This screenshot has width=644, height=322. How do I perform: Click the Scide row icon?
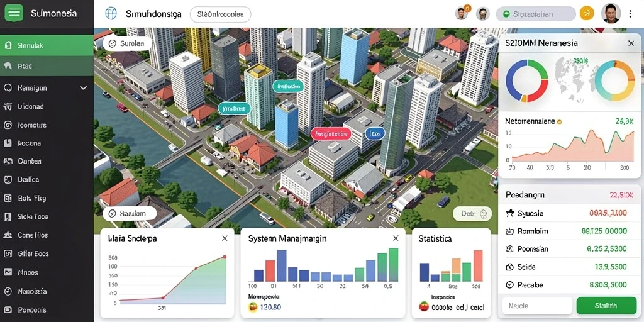click(510, 267)
